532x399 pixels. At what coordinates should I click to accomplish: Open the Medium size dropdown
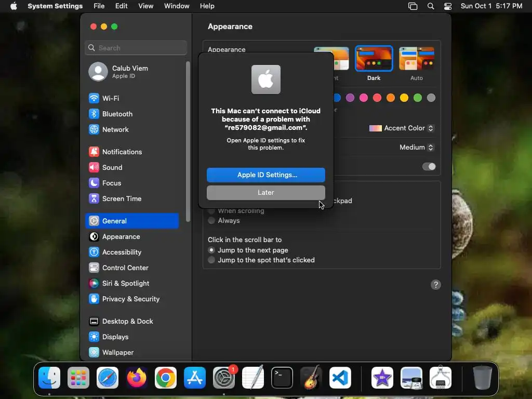click(x=417, y=147)
